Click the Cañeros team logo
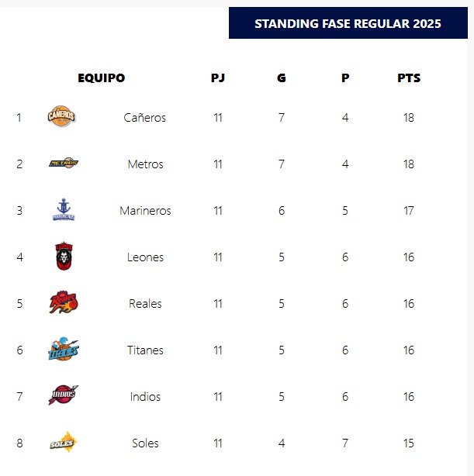Image resolution: width=474 pixels, height=476 pixels. 62,117
